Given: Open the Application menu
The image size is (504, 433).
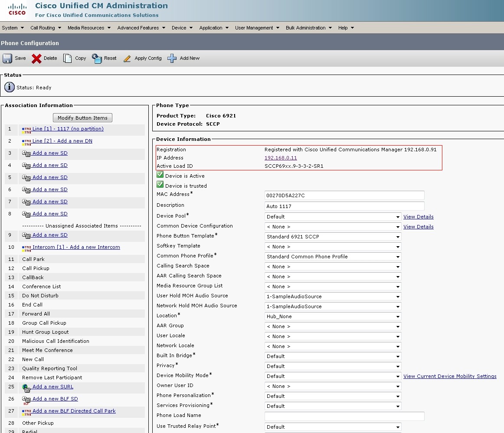Looking at the screenshot, I should (214, 28).
